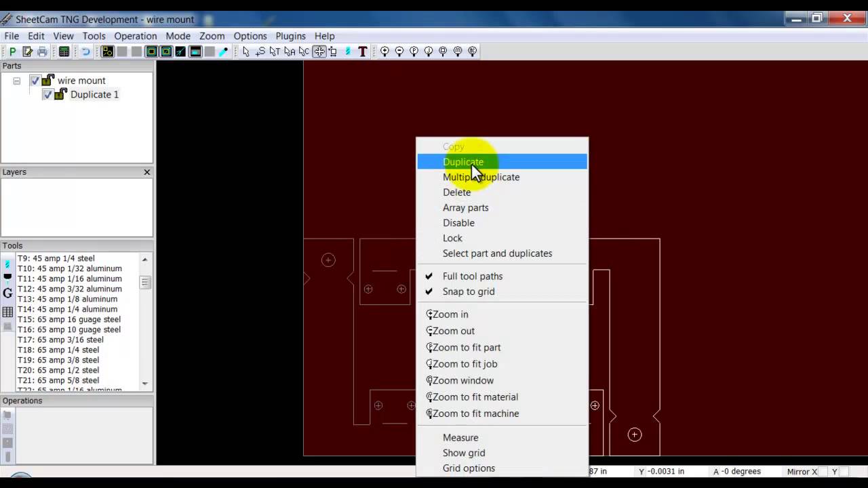Choose Show grid in context menu
This screenshot has width=868, height=488.
coord(501,453)
